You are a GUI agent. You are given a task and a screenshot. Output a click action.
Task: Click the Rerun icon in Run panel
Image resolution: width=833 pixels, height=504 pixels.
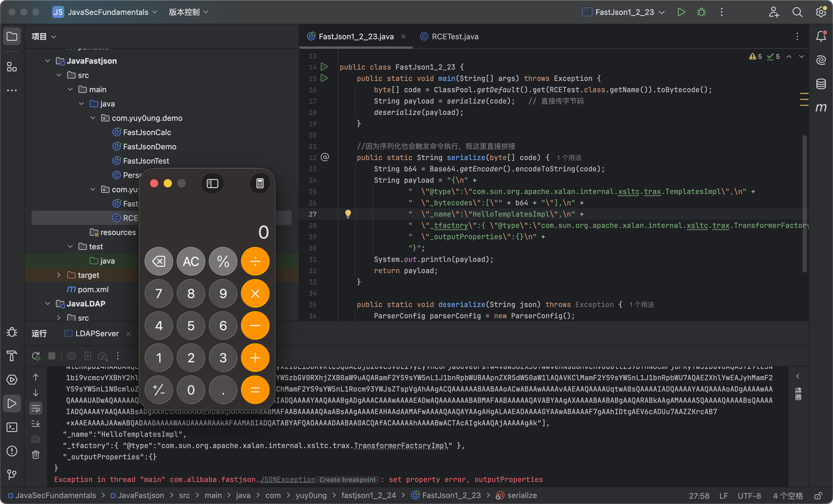point(36,356)
